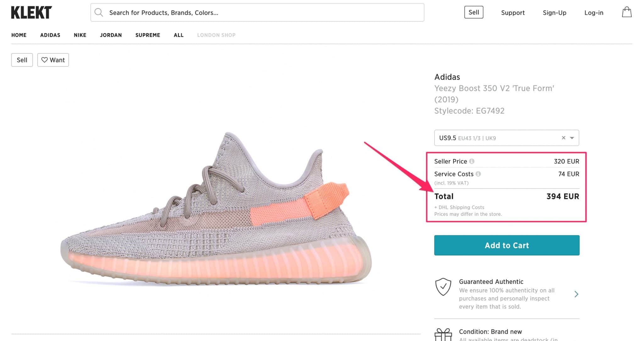
Task: Expand the Guaranteed Authentic details chevron
Action: (x=576, y=294)
